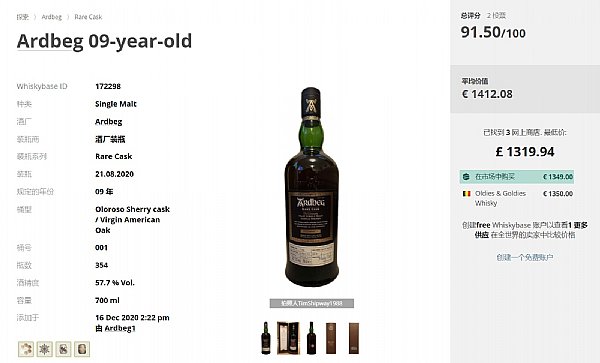Click the barrel cask badge icon

tap(82, 349)
